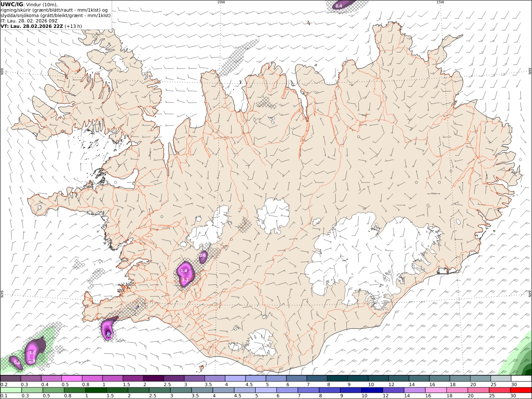The image size is (532, 399).
Task: Click the '(+13 h)' forecast offset text
Action: pyautogui.click(x=74, y=26)
